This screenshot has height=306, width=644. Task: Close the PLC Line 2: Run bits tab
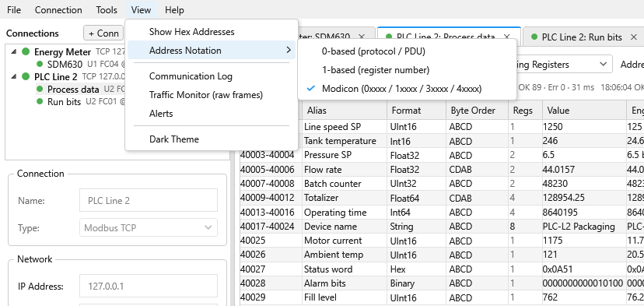click(x=634, y=37)
